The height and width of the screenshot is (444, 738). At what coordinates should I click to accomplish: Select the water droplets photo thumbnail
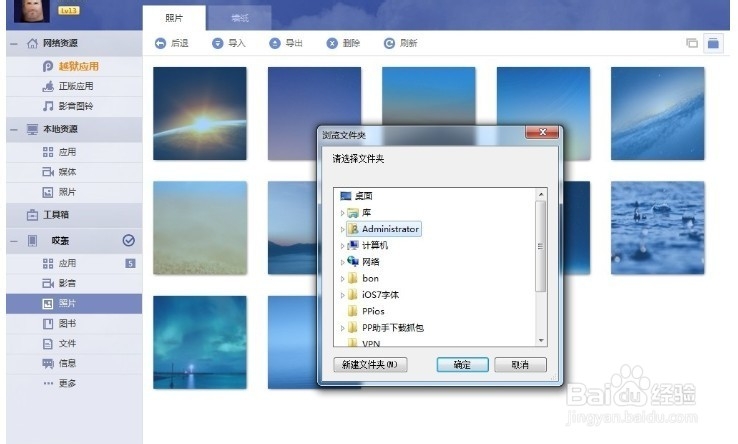[658, 228]
